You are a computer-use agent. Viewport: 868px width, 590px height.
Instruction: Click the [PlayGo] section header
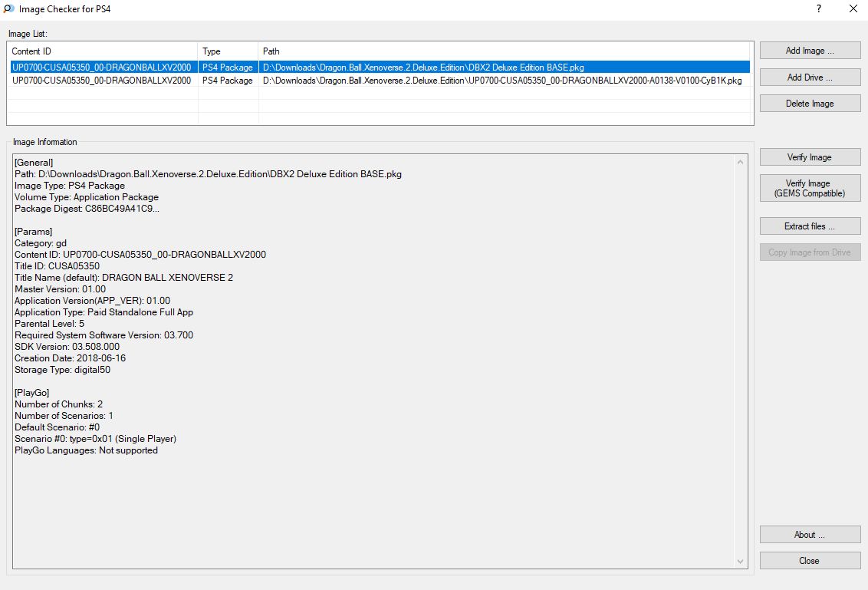click(32, 393)
